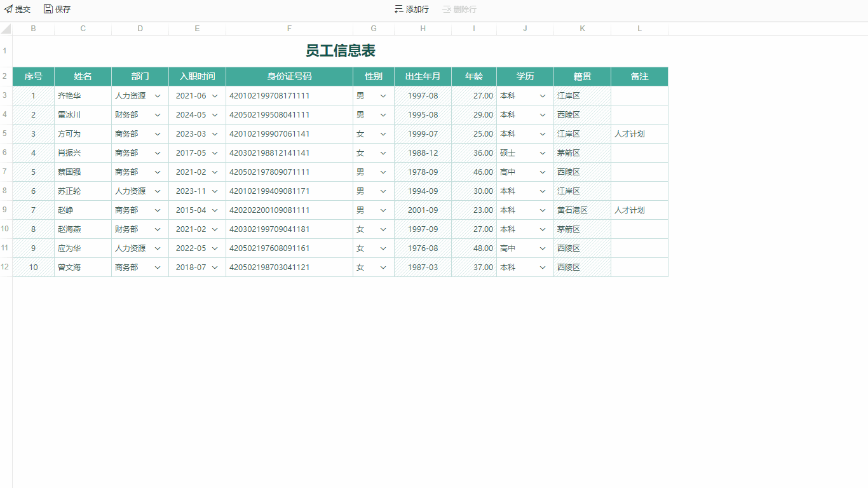Select column F header
Viewport: 868px width, 488px height.
click(x=289, y=29)
